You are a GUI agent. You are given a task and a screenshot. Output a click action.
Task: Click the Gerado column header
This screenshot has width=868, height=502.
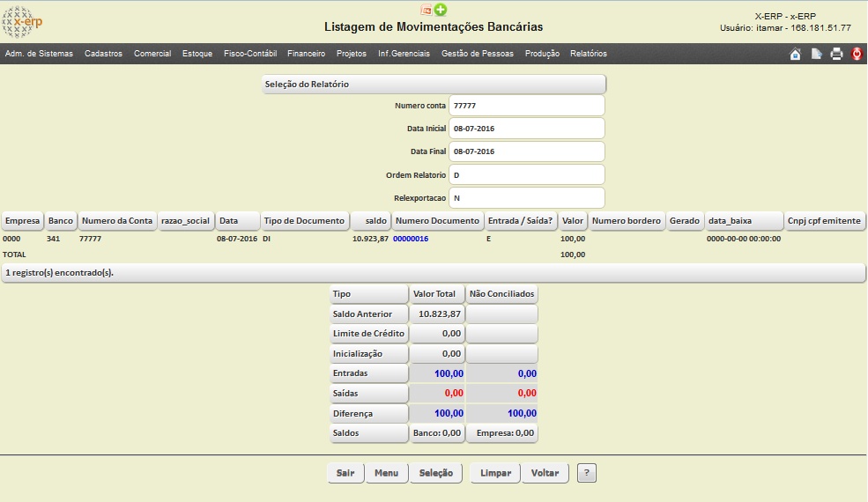tap(684, 221)
